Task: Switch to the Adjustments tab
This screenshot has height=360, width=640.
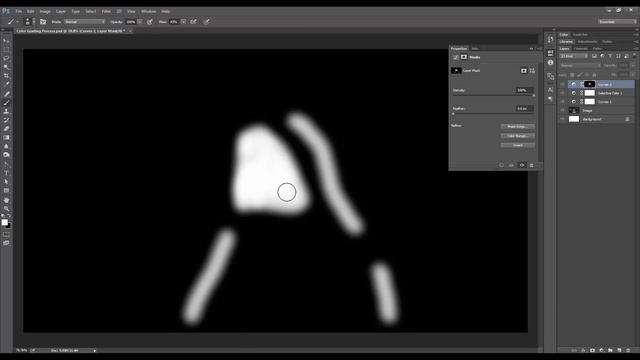Action: click(587, 42)
